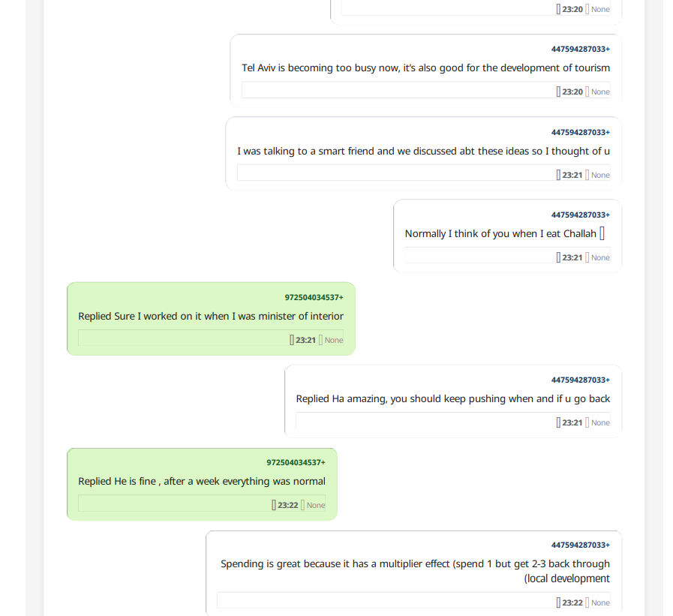Click the 'Spending is great' multiplier effect message
Viewport: 673px width, 616px height.
(x=415, y=570)
